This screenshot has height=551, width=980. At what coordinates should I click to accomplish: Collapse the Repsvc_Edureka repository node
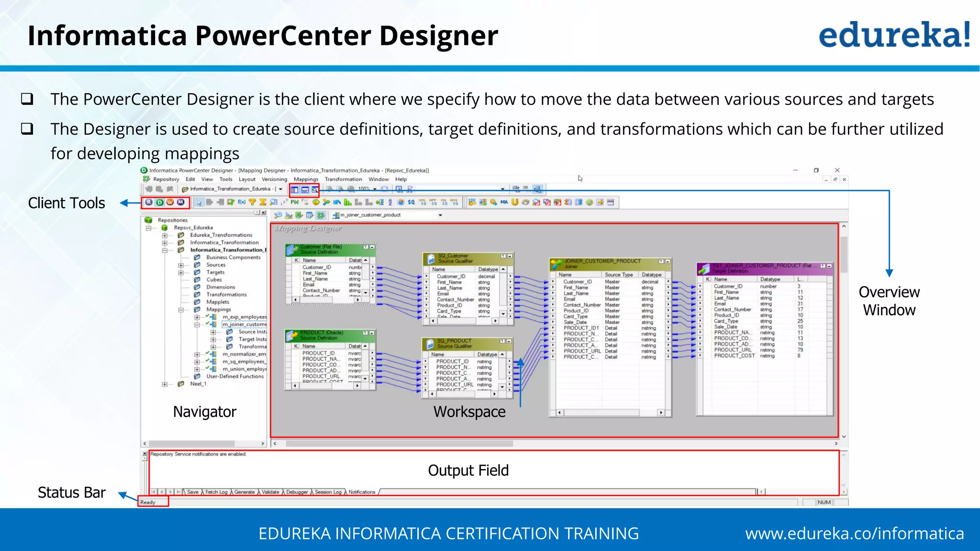[x=148, y=228]
